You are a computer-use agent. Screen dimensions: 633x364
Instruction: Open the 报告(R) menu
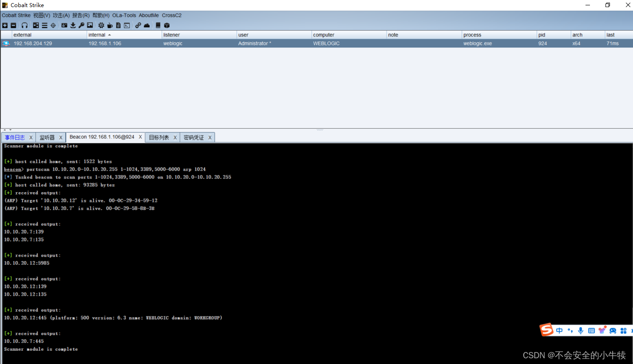coord(81,15)
